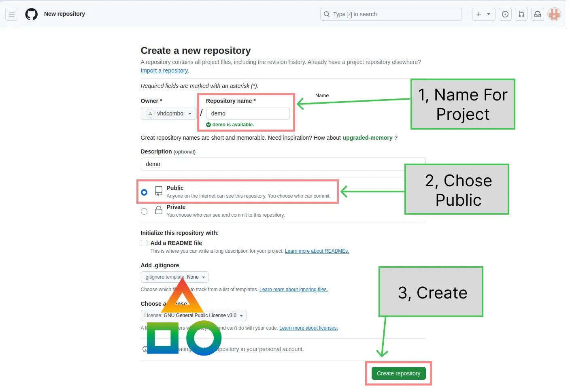Click the Create a new repository heading
Screen dimensions: 570x392
tap(196, 51)
